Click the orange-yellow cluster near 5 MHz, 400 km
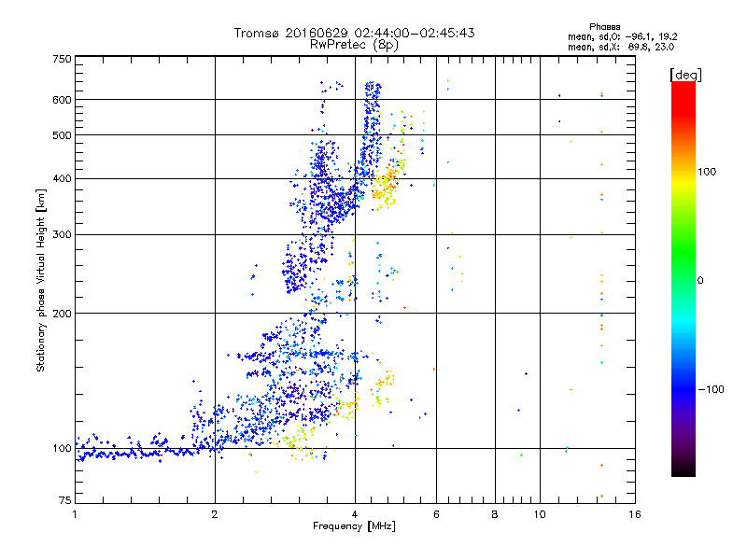Viewport: 747px width, 560px height. coord(388,183)
